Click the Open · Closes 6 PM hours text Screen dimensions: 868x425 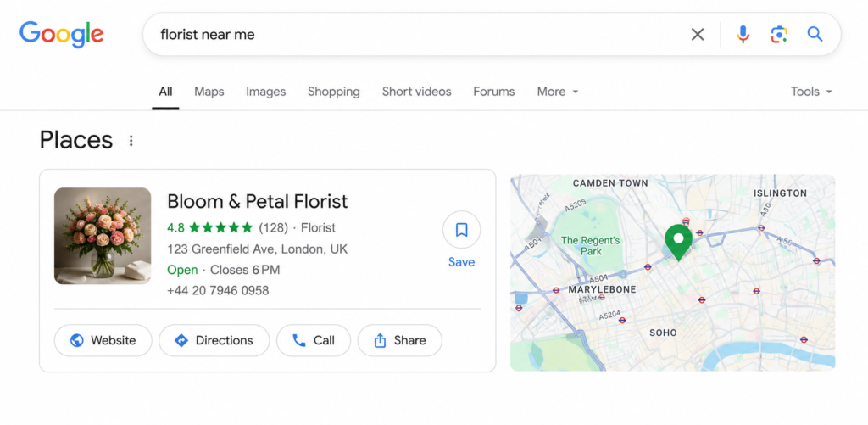click(x=224, y=270)
